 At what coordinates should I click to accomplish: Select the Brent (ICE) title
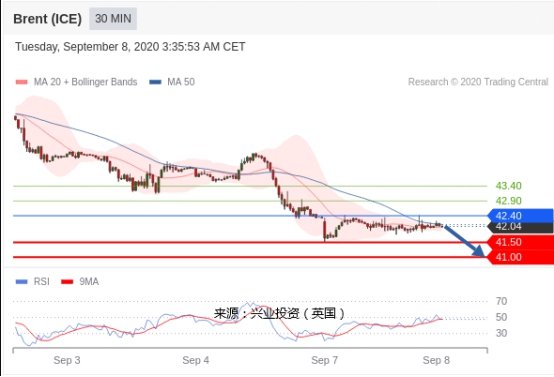47,19
